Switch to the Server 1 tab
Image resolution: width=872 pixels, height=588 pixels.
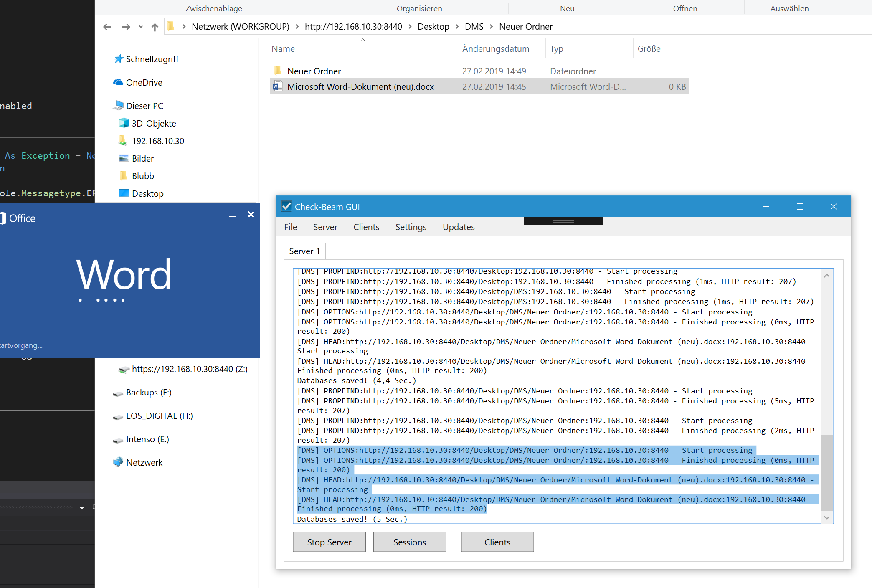click(x=304, y=251)
